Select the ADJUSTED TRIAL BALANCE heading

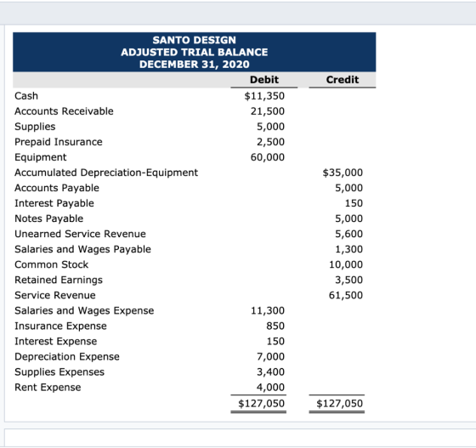[195, 52]
